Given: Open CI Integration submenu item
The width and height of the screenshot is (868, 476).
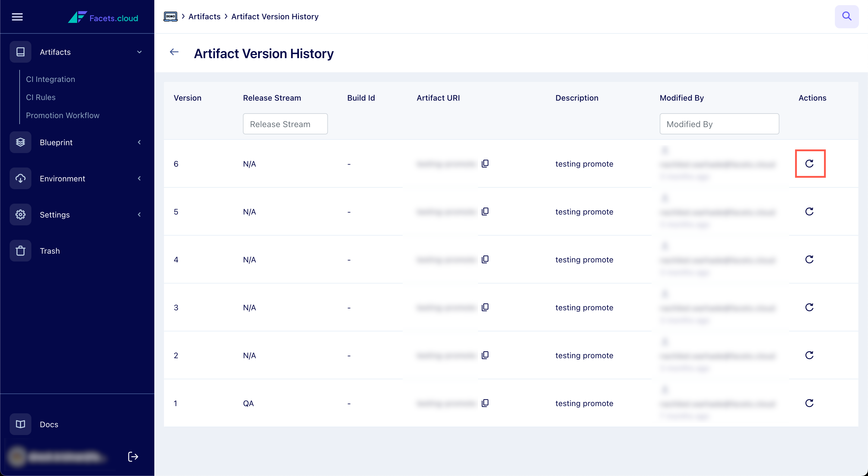Looking at the screenshot, I should tap(51, 79).
